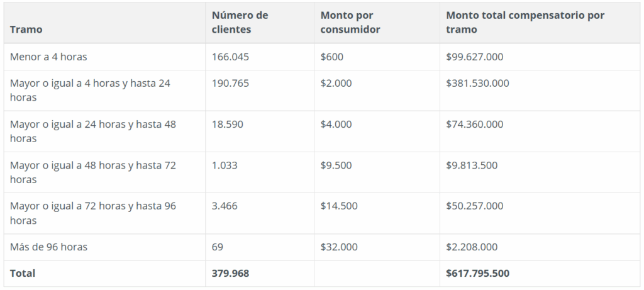Select the $617.795.500 grand total cell
This screenshot has height=290, width=644.
coord(478,274)
